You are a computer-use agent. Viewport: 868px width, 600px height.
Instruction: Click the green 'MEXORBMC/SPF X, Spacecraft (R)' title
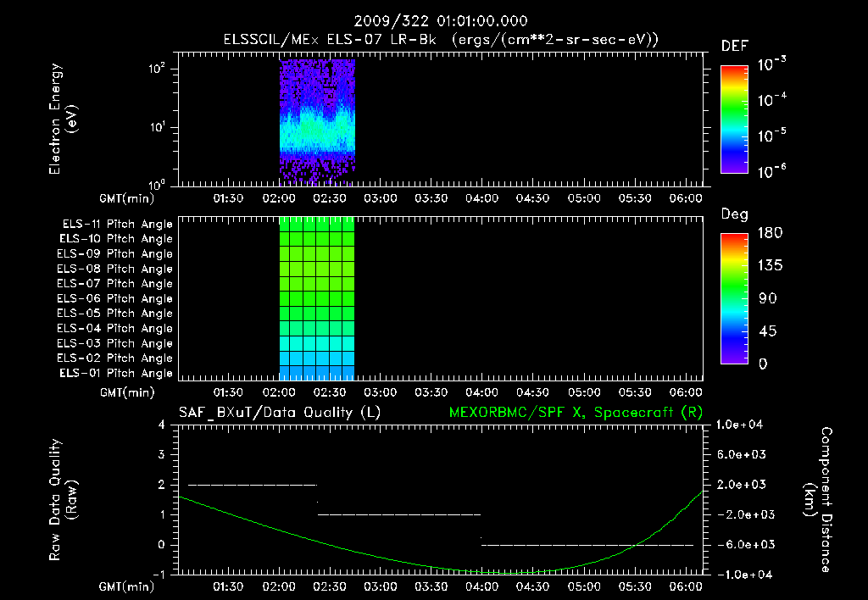(576, 413)
